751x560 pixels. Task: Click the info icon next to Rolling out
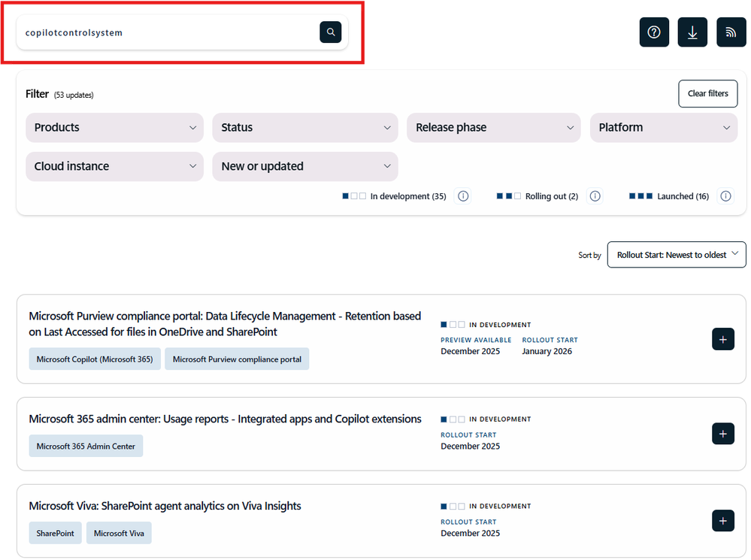[595, 195]
